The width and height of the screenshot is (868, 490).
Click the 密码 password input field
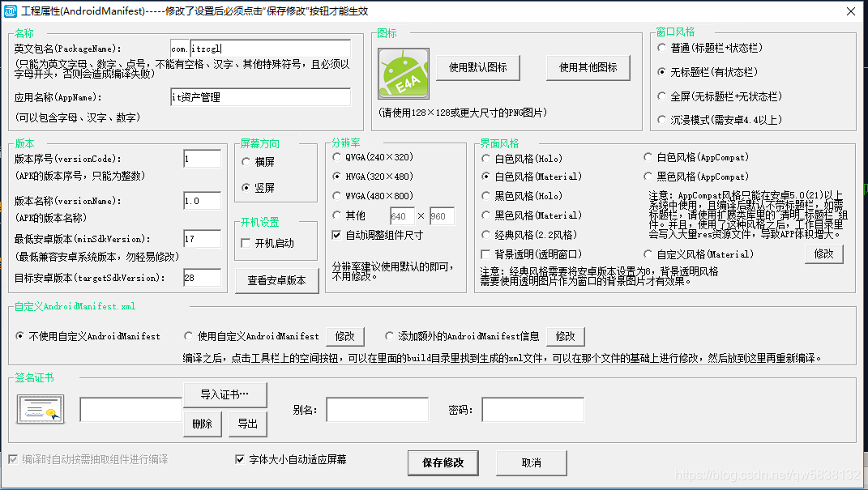tap(533, 410)
